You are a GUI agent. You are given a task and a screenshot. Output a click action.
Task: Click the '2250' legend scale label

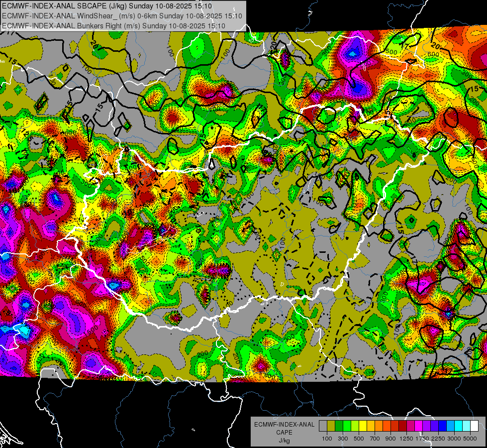pos(438,439)
